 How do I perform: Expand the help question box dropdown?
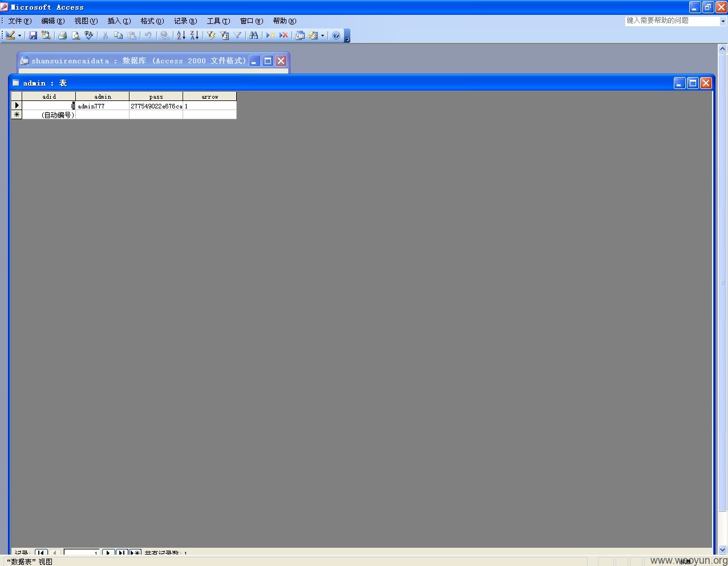click(x=723, y=21)
